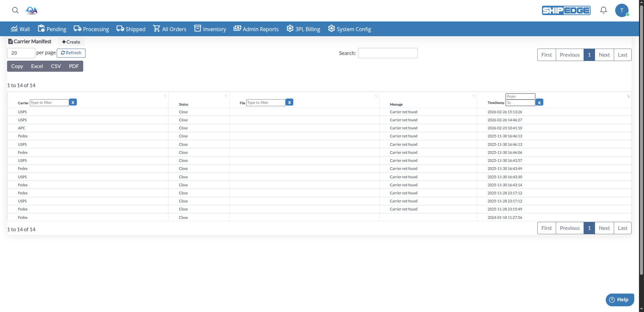Screen dimensions: 644x312
Task: Clear the Carrier filter with blue X
Action: click(72, 102)
